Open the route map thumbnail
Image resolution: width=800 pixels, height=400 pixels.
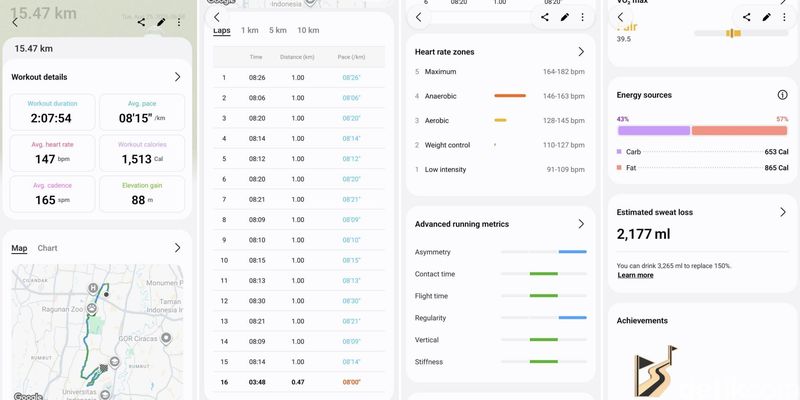(x=97, y=332)
